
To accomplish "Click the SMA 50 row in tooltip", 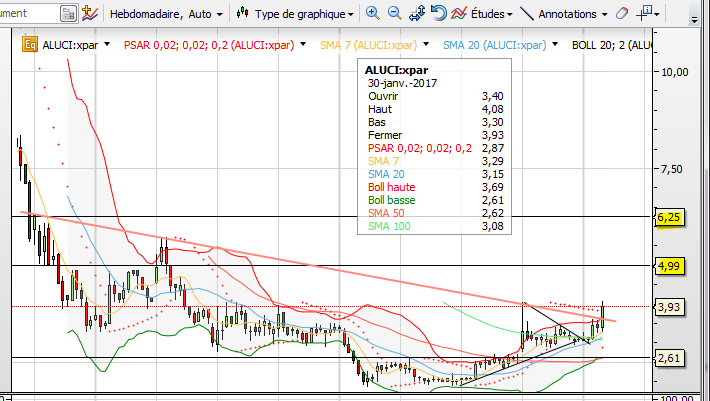I will coord(436,213).
